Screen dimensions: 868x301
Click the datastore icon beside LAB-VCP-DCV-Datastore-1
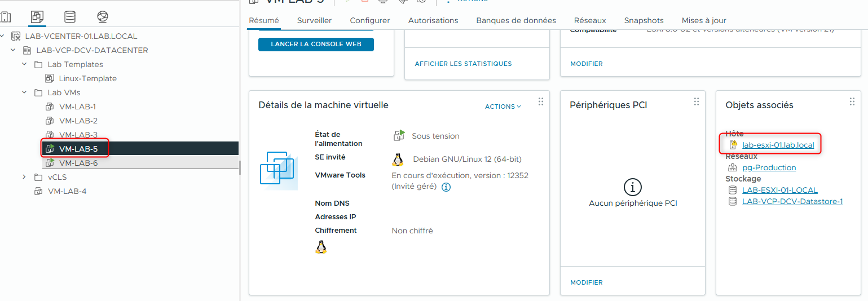[733, 201]
